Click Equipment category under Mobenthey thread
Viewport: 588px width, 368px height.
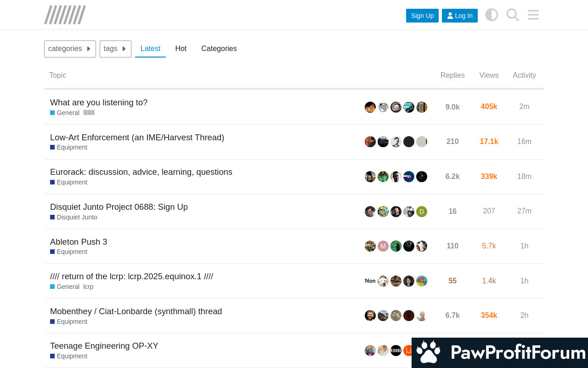(68, 322)
